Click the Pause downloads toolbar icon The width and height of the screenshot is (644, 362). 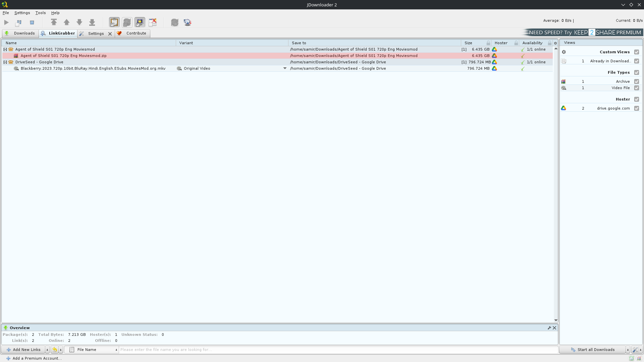(x=19, y=22)
